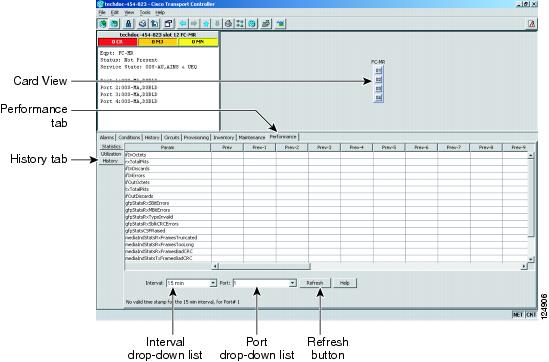Go to parent view with up arrow

click(206, 23)
